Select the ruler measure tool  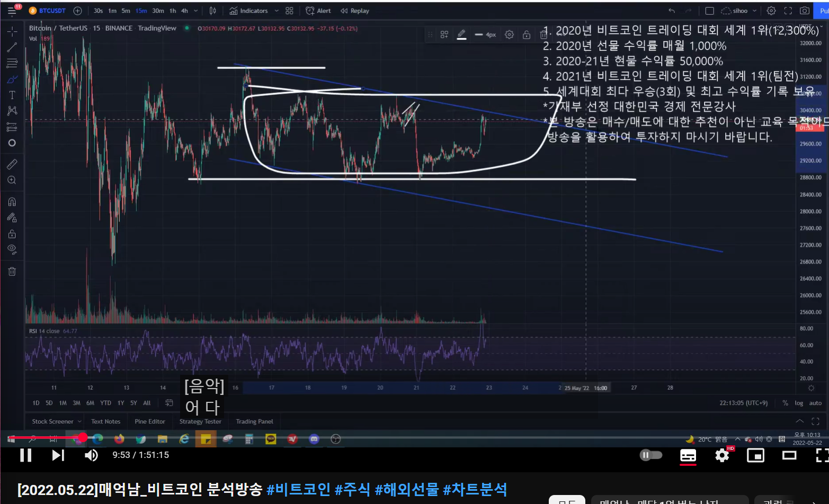pos(12,164)
